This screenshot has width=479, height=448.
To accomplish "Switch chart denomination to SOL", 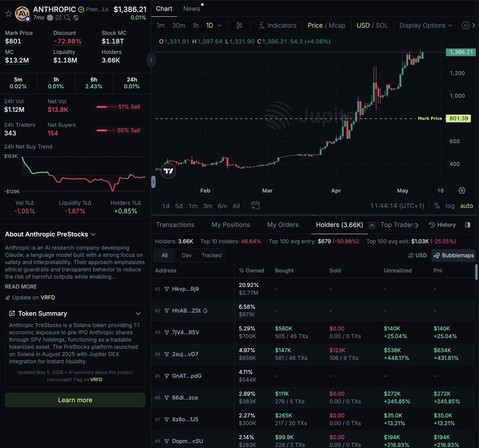I will coord(382,26).
